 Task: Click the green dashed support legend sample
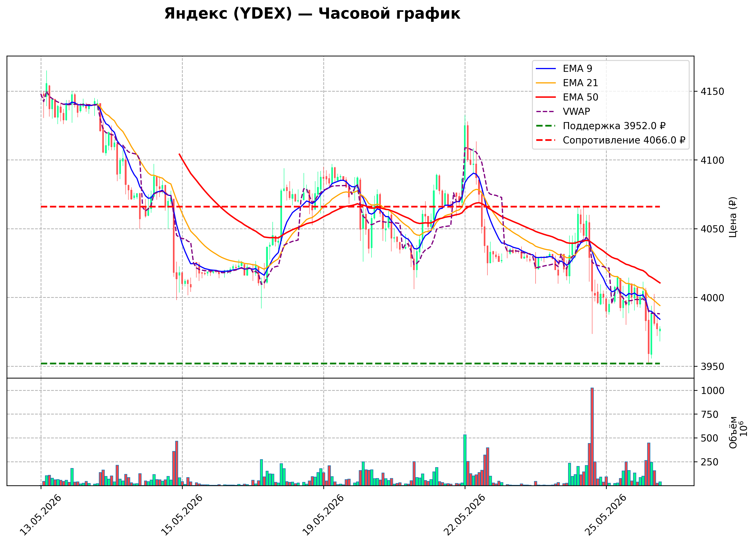pos(546,126)
